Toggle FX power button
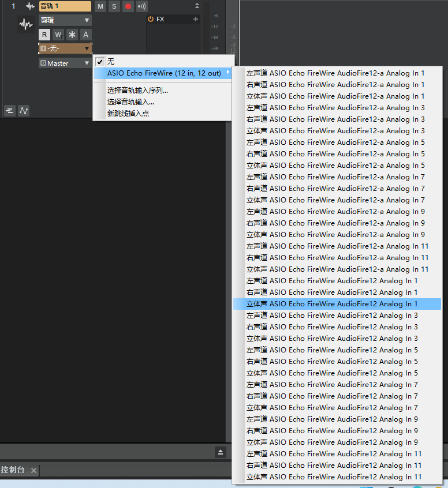This screenshot has height=488, width=448. [151, 19]
